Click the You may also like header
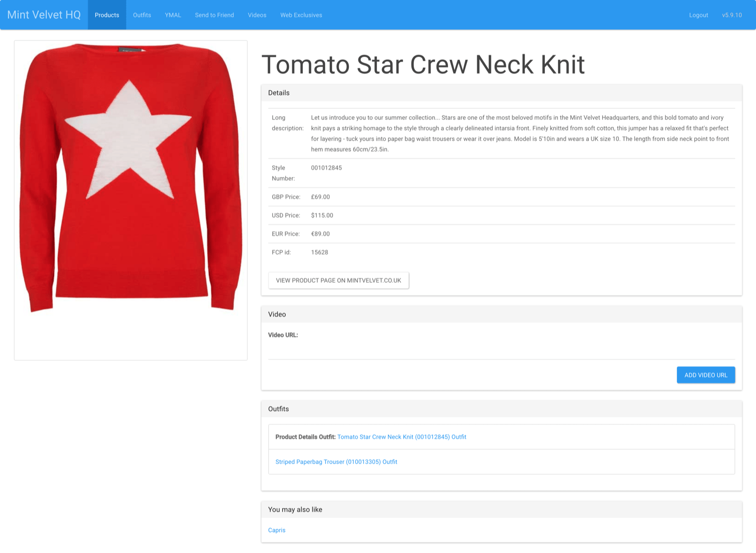 click(x=501, y=510)
